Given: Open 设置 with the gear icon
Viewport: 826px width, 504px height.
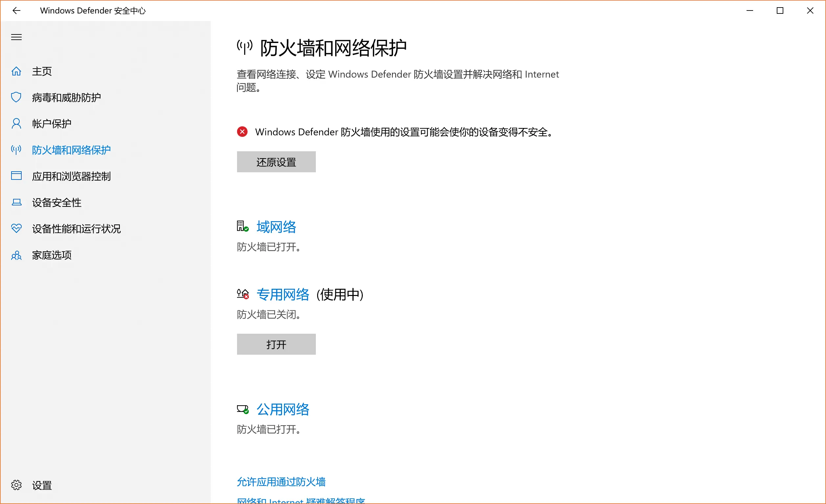Looking at the screenshot, I should point(16,485).
